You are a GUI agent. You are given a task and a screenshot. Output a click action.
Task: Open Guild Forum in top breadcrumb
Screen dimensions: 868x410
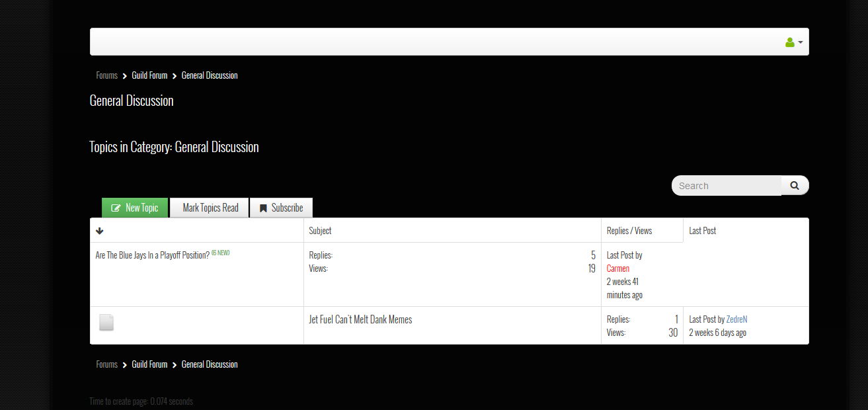[149, 75]
